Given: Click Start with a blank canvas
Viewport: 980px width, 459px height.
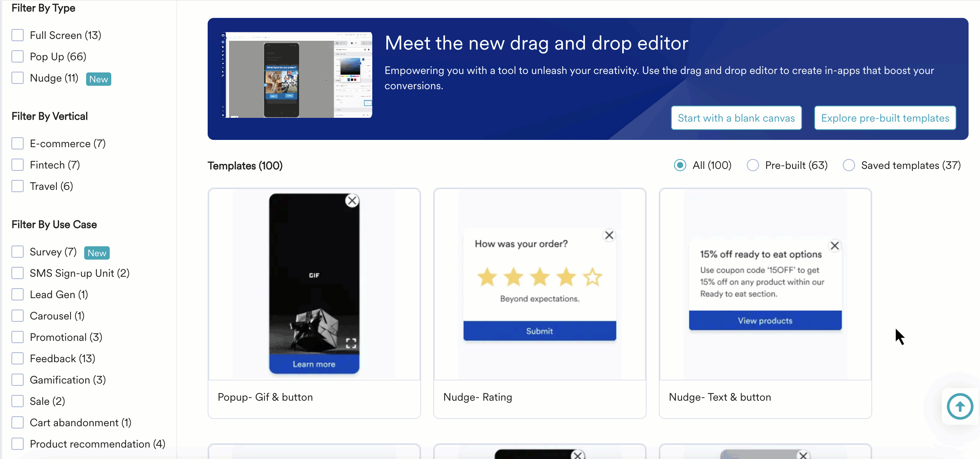Looking at the screenshot, I should pos(736,118).
